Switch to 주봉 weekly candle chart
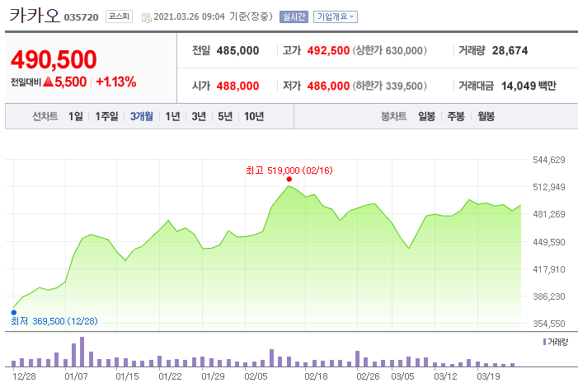 pos(456,116)
